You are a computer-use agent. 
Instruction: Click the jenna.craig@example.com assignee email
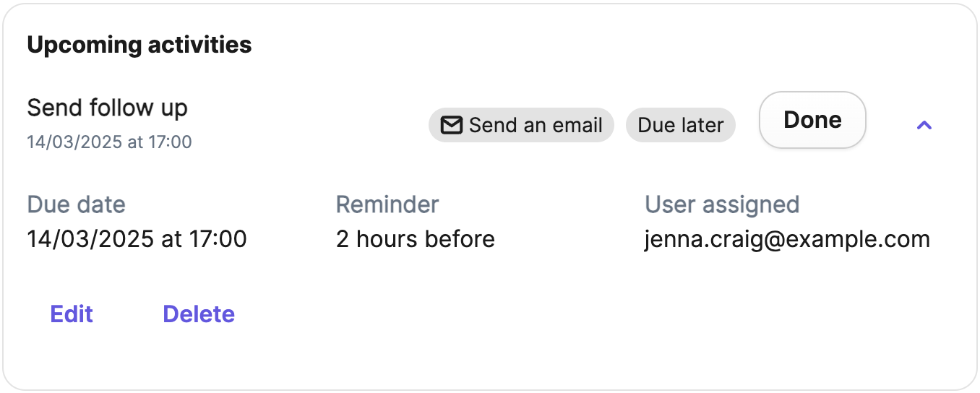pyautogui.click(x=787, y=239)
